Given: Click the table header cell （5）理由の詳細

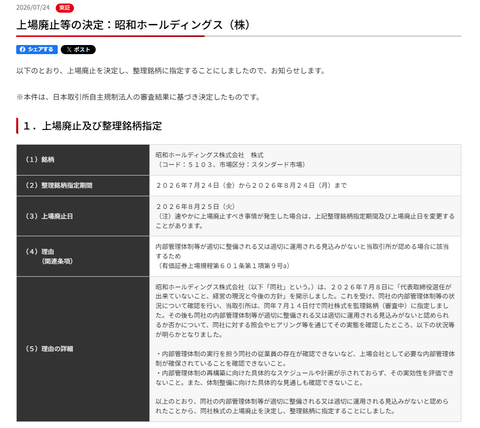Looking at the screenshot, I should point(83,349).
